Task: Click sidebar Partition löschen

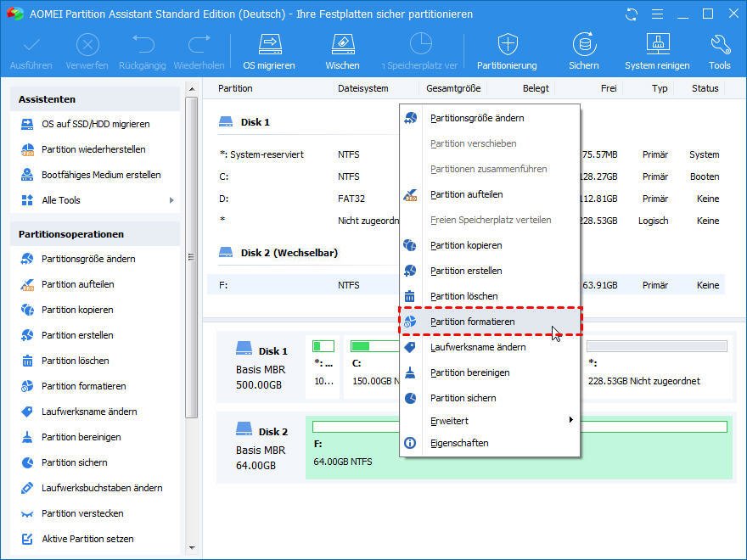Action: (76, 361)
